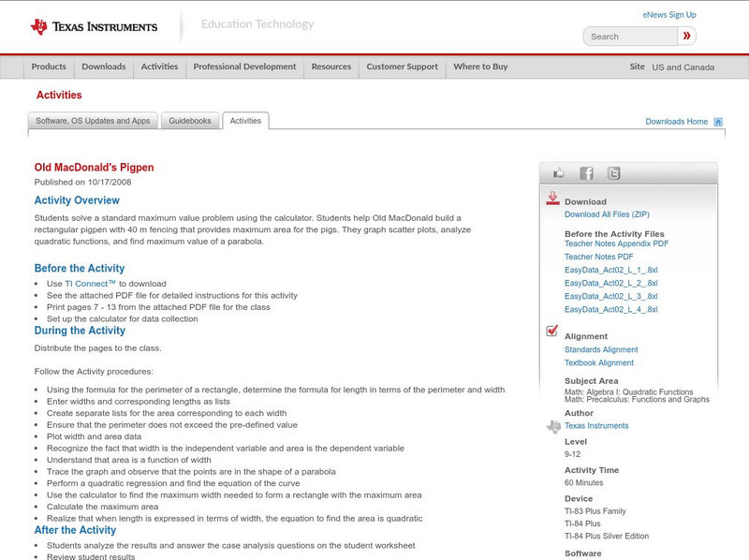Click the After the Activity heading
The height and width of the screenshot is (560, 749).
click(75, 530)
